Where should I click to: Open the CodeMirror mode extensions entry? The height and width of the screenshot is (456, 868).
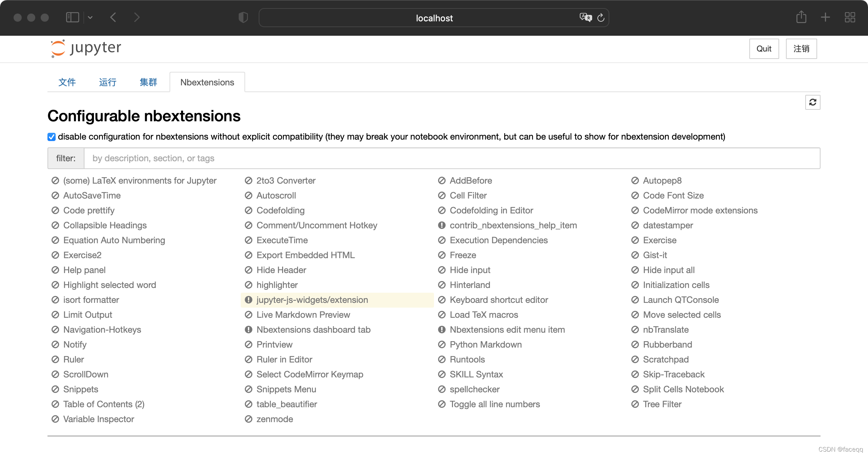tap(700, 210)
